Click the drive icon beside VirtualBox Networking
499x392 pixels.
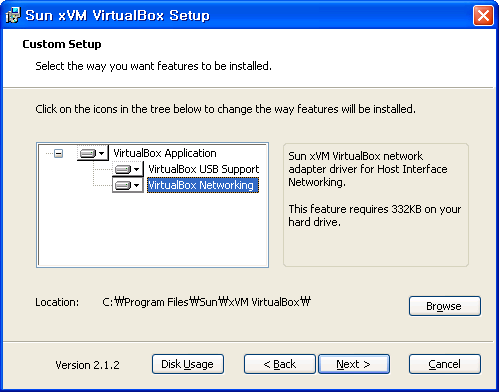(x=123, y=185)
